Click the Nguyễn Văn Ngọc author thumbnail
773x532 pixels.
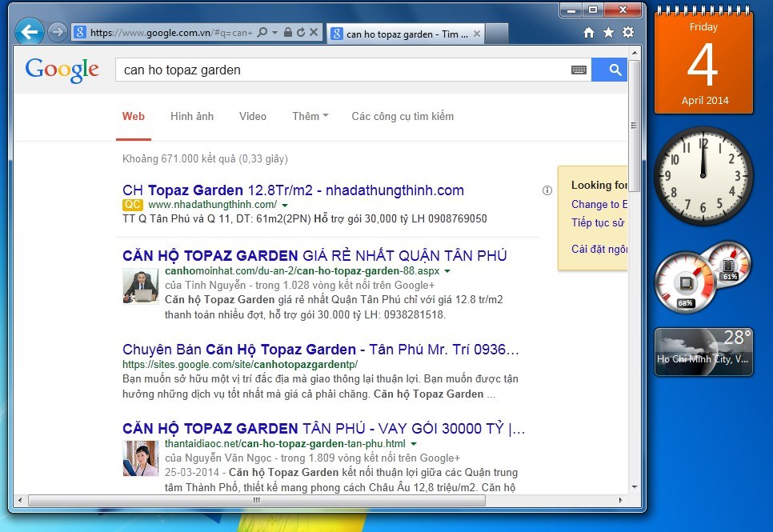pyautogui.click(x=141, y=458)
